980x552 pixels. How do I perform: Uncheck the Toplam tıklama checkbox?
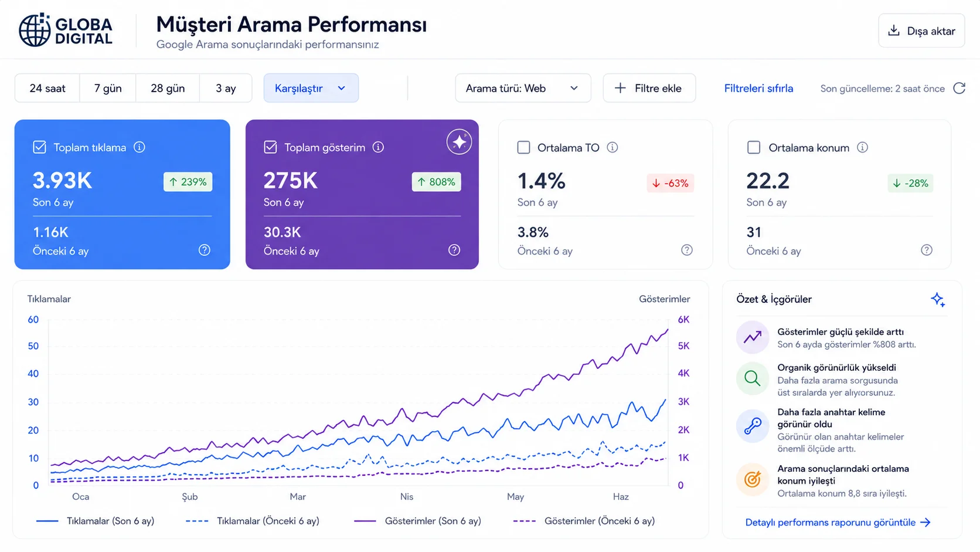click(39, 147)
